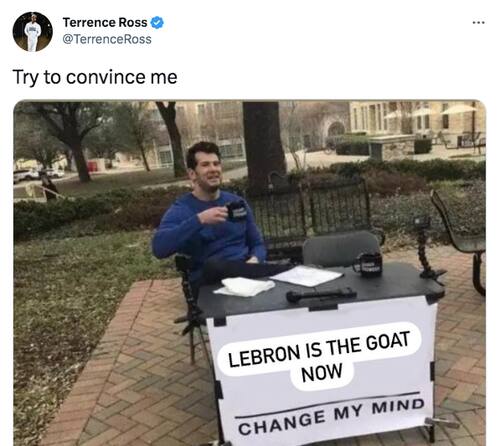Select the tweet text "Try to convince me"

coord(95,78)
